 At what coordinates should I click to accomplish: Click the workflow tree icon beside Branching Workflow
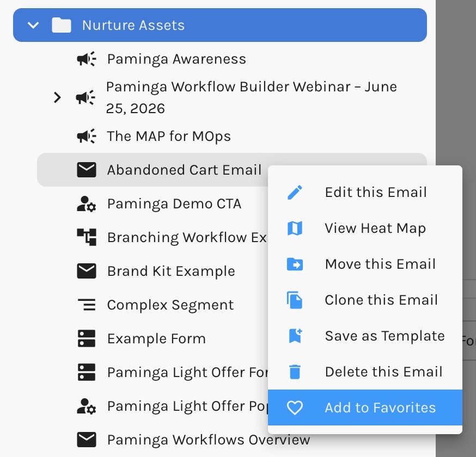tap(87, 237)
